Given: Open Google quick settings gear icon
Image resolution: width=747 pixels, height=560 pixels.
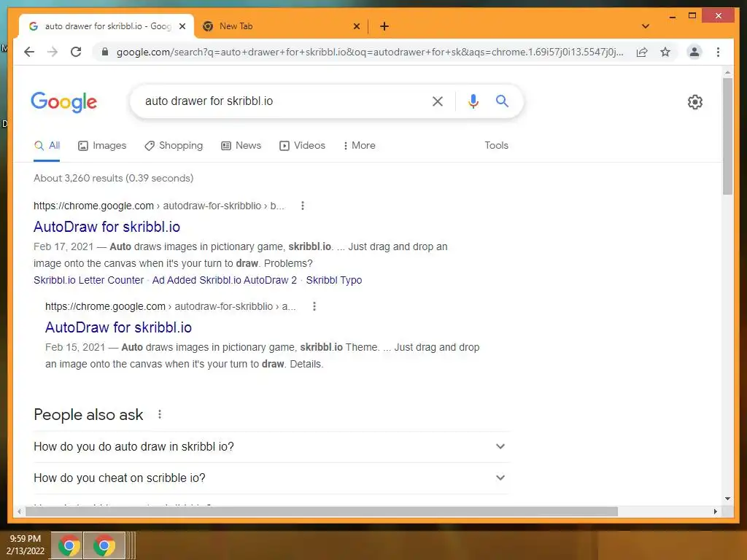Looking at the screenshot, I should click(x=695, y=102).
